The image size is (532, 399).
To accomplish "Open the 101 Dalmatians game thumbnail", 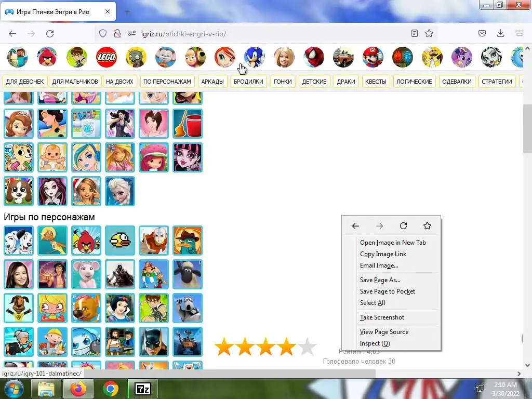I will (x=19, y=241).
